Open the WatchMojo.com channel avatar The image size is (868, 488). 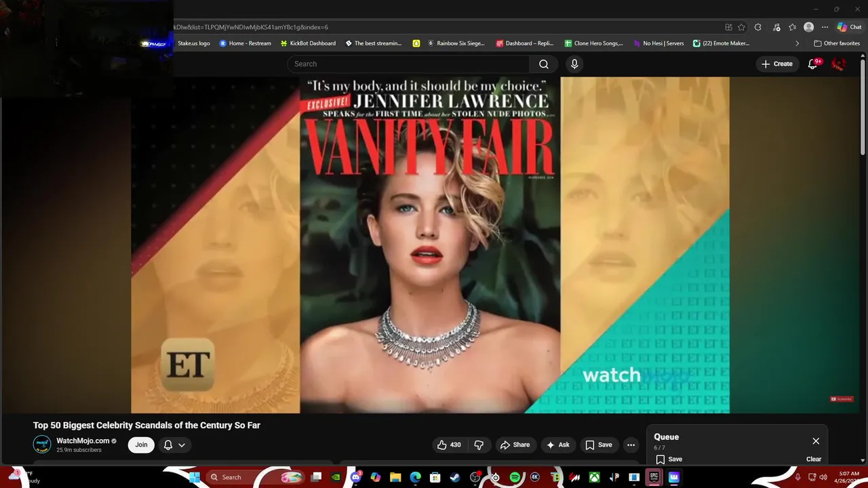[42, 445]
